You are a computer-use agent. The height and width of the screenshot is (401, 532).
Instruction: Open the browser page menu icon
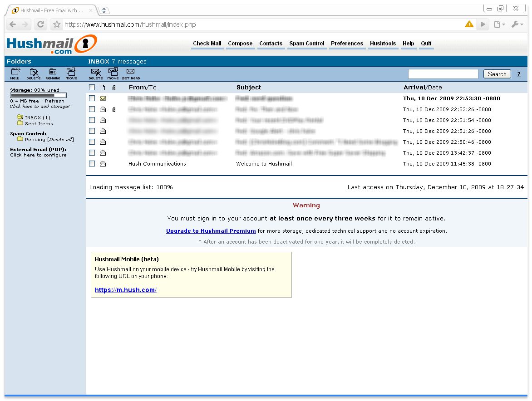coord(499,24)
